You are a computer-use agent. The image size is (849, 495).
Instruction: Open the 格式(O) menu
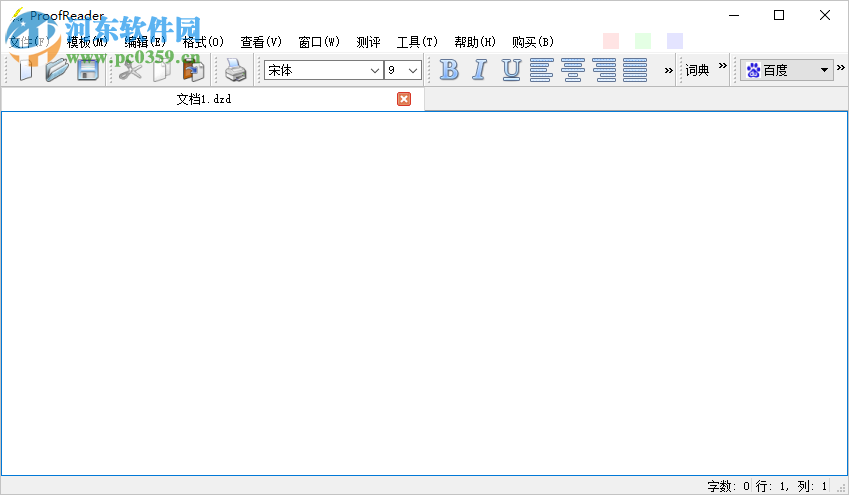tap(203, 42)
